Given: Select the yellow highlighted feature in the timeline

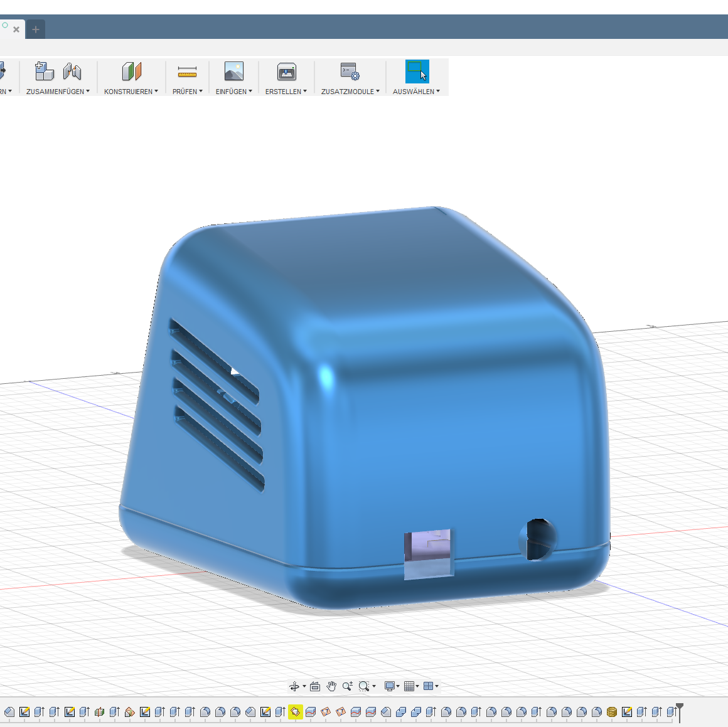Looking at the screenshot, I should (x=295, y=712).
